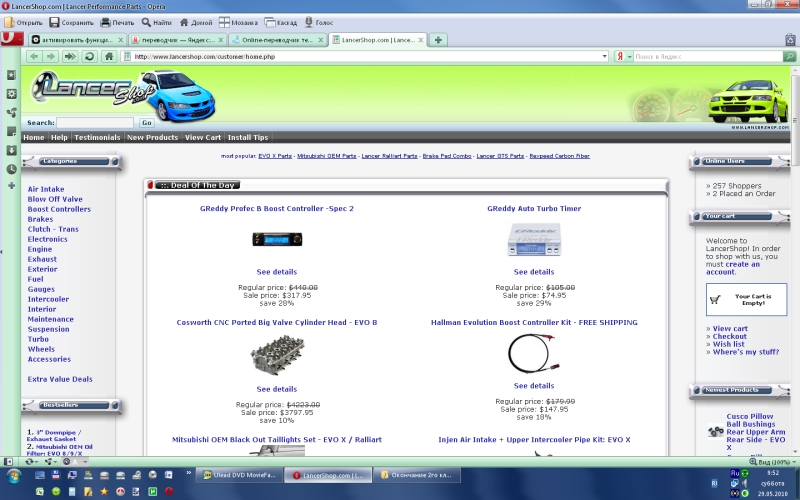The height and width of the screenshot is (500, 800).
Task: Open the Bookmarks star panel in sidebar
Action: (x=11, y=75)
